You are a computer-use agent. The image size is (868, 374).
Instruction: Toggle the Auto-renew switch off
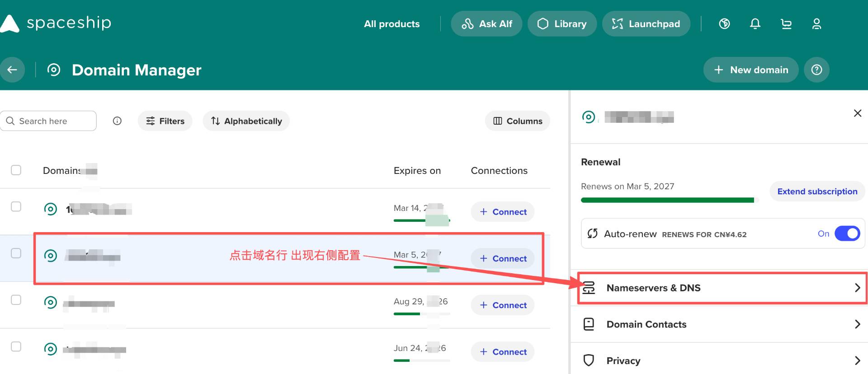click(x=847, y=234)
